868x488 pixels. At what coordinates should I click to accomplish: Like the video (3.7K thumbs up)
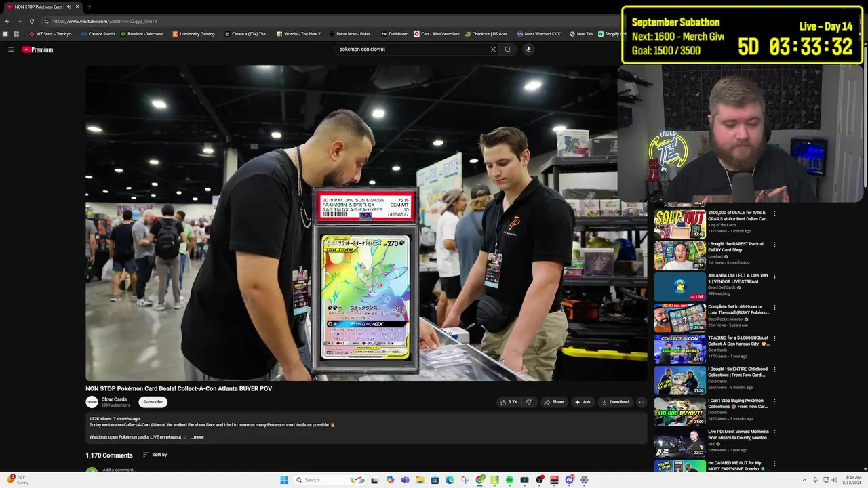[x=509, y=402]
